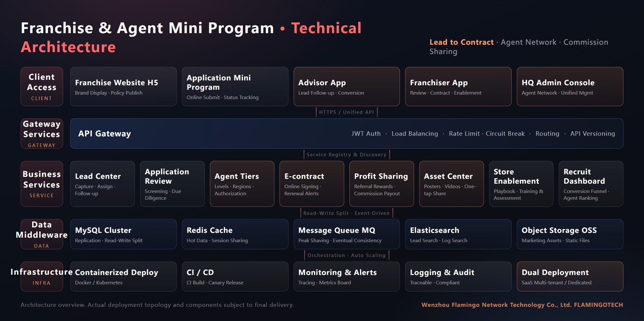
Task: Click the Routing feature text
Action: coord(547,133)
